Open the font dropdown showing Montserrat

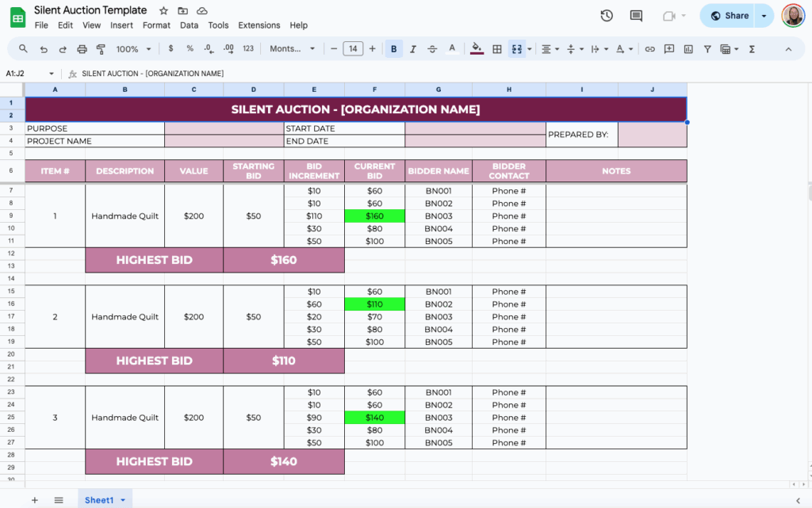tap(289, 48)
